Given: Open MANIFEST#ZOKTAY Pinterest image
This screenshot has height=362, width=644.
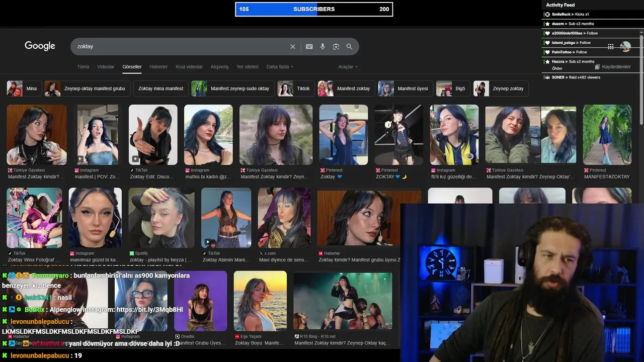Looking at the screenshot, I should [607, 135].
